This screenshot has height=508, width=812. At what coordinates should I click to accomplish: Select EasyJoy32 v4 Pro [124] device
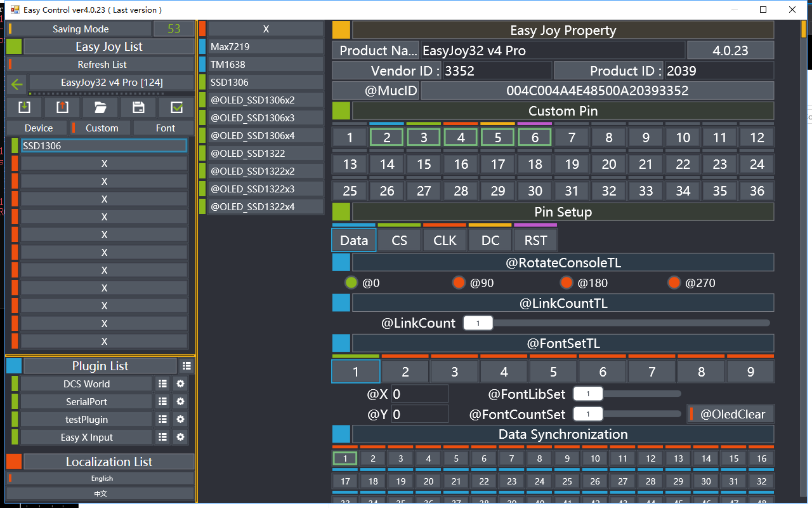(x=112, y=83)
